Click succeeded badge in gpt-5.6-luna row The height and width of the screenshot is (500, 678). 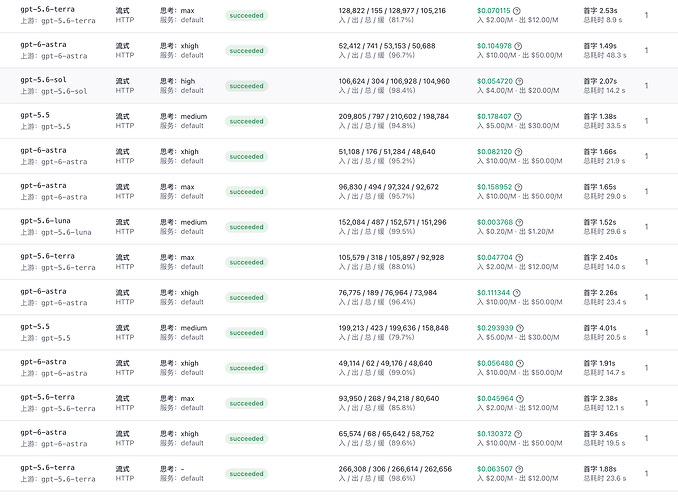pos(246,227)
